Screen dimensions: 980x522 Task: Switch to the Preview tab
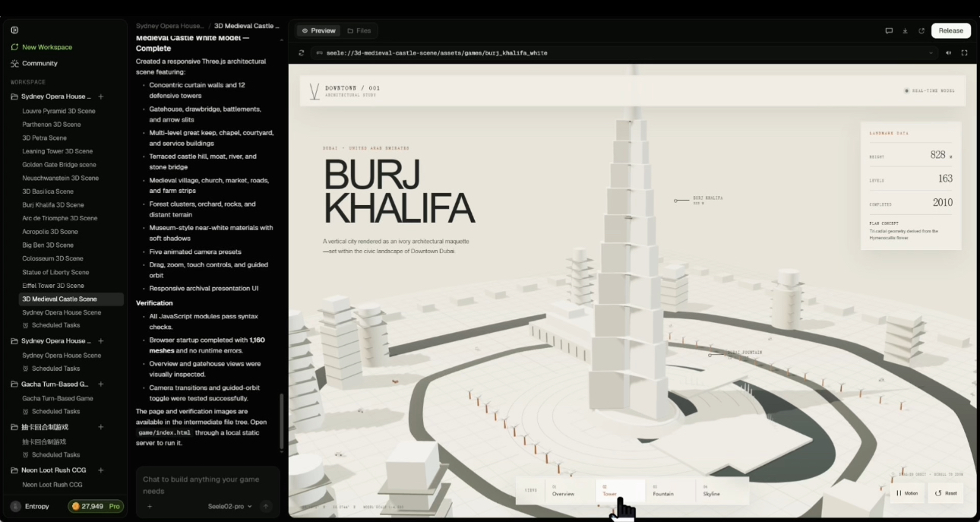[318, 31]
